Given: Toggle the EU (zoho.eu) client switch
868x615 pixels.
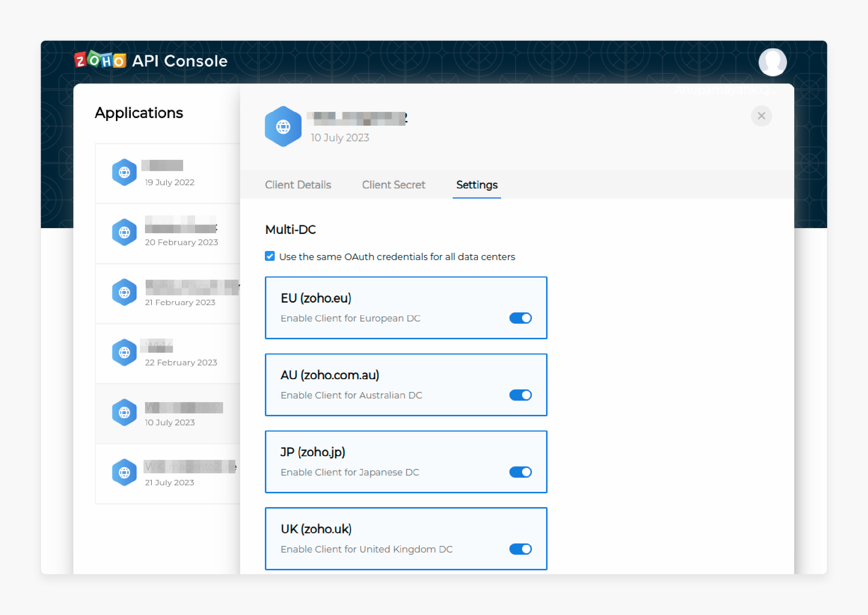Looking at the screenshot, I should (520, 318).
